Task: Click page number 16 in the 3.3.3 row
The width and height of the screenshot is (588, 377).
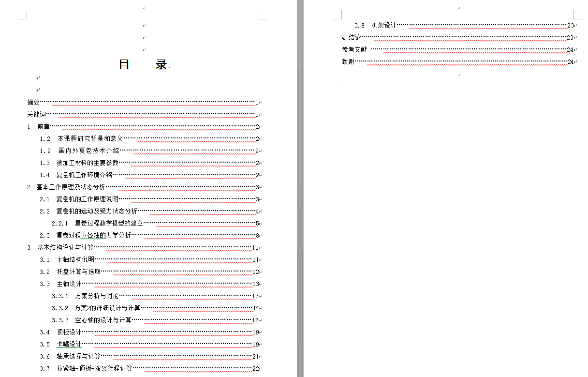Action: click(256, 320)
